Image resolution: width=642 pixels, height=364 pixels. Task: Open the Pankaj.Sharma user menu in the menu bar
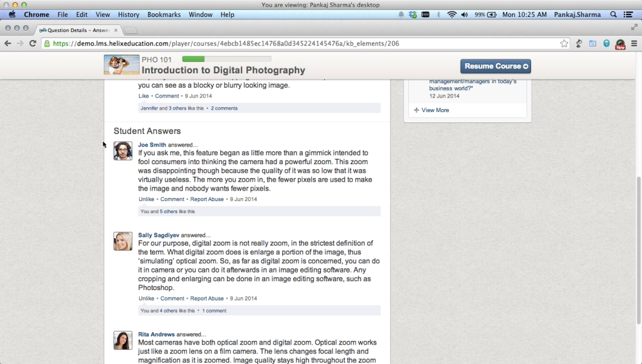[577, 15]
